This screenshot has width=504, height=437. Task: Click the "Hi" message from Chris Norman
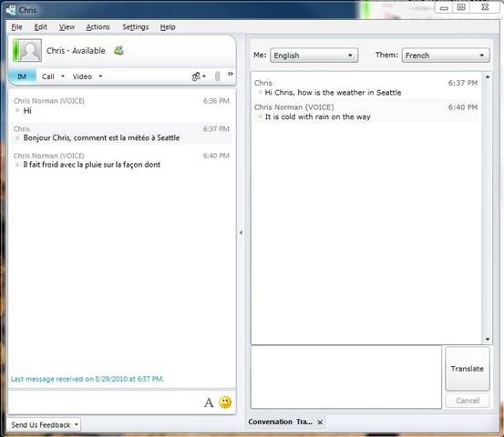(x=27, y=111)
